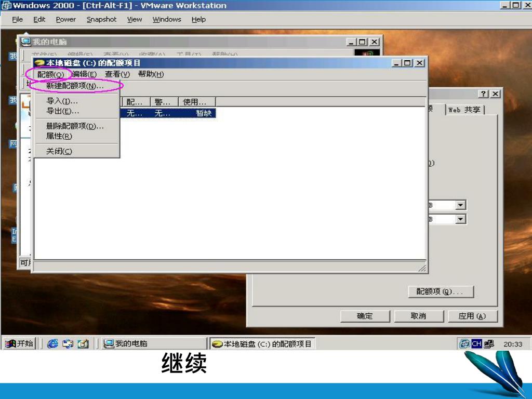532x399 pixels.
Task: Select 导入(I)... menu entry
Action: (x=62, y=101)
